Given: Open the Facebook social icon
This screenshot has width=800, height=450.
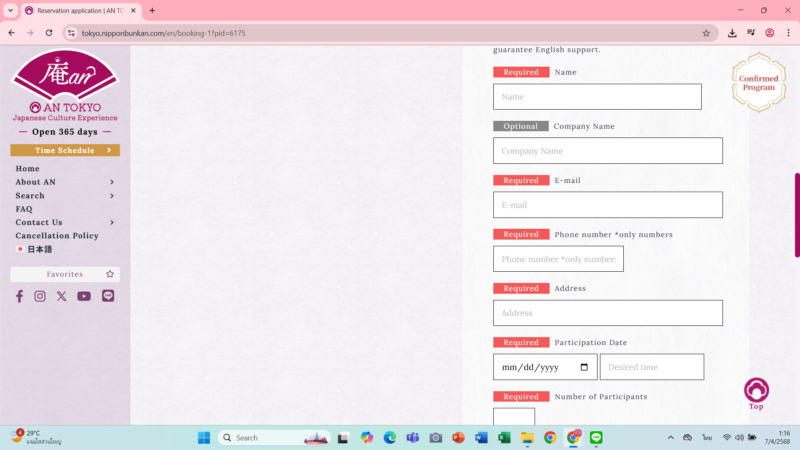Looking at the screenshot, I should coord(19,296).
